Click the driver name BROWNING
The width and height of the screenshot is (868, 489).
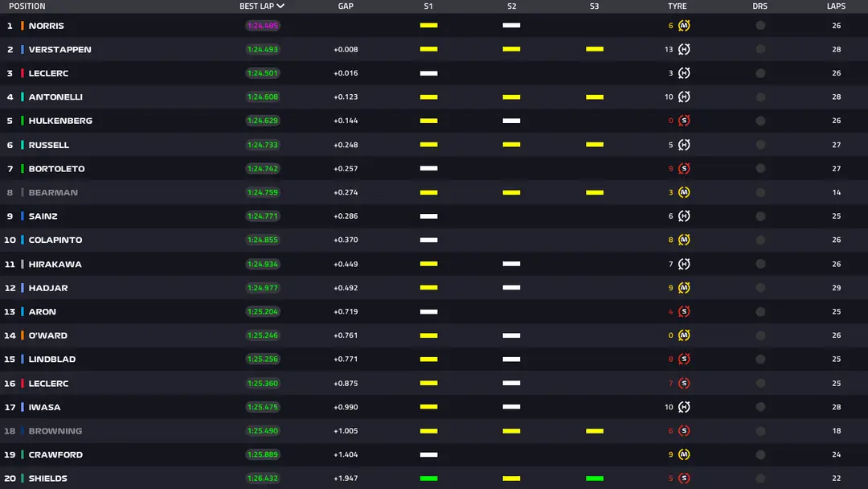55,431
